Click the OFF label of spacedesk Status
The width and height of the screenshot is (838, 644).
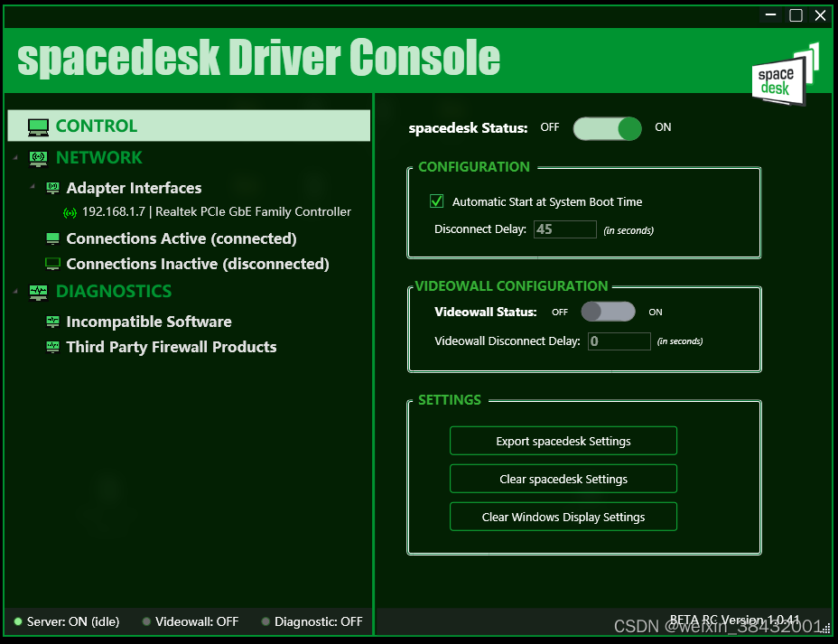tap(549, 127)
